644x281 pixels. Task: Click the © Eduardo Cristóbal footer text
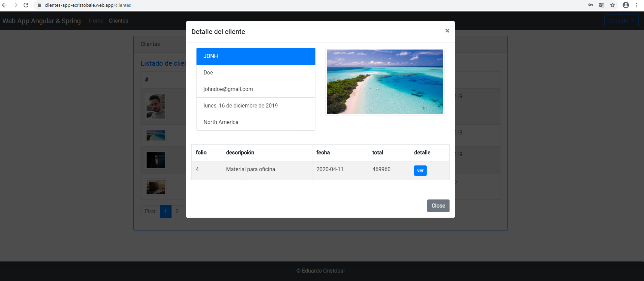click(320, 271)
